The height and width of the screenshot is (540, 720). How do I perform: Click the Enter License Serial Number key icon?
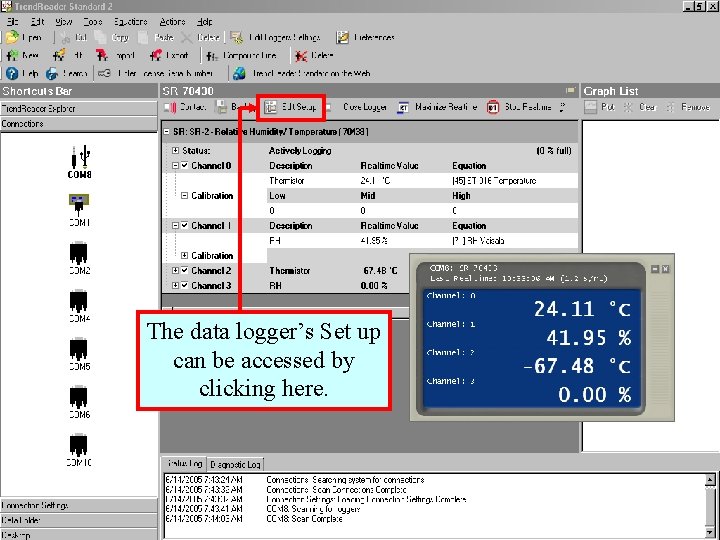(x=105, y=73)
